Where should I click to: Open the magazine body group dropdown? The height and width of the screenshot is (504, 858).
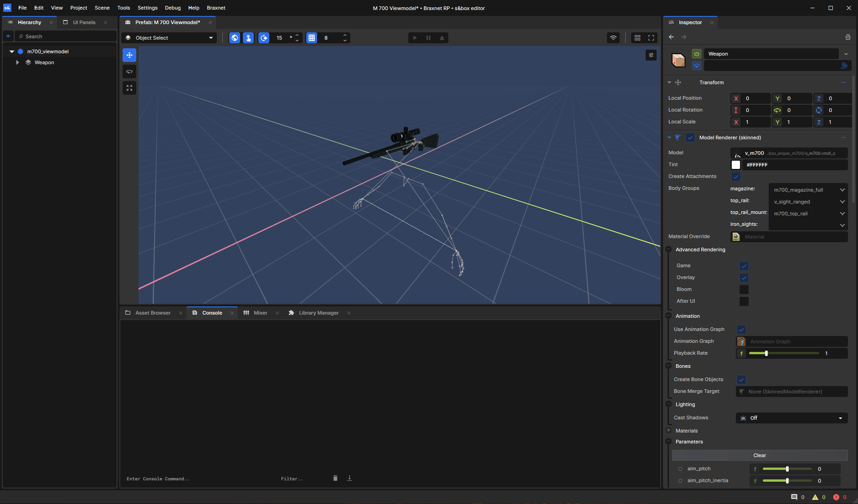[x=807, y=189]
